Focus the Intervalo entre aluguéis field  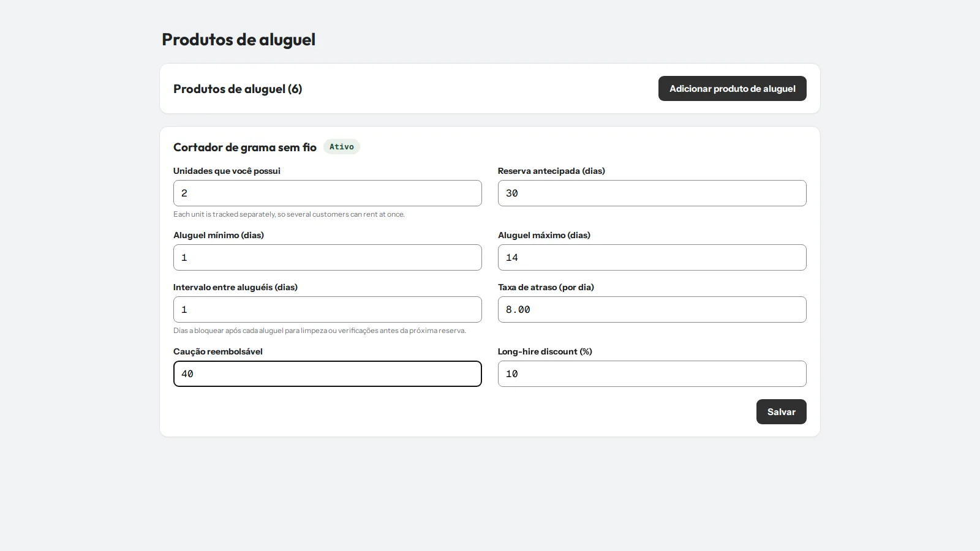point(328,310)
